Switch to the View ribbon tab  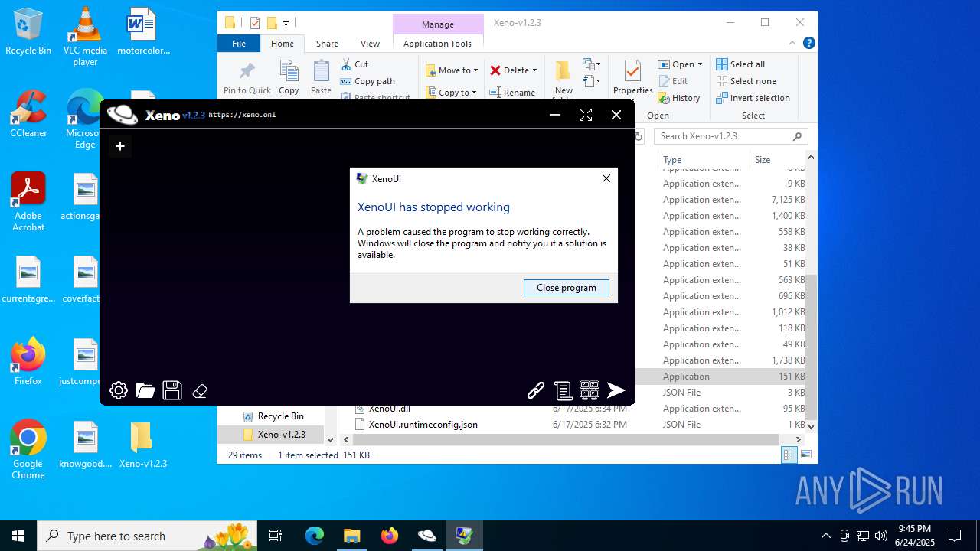click(x=370, y=44)
